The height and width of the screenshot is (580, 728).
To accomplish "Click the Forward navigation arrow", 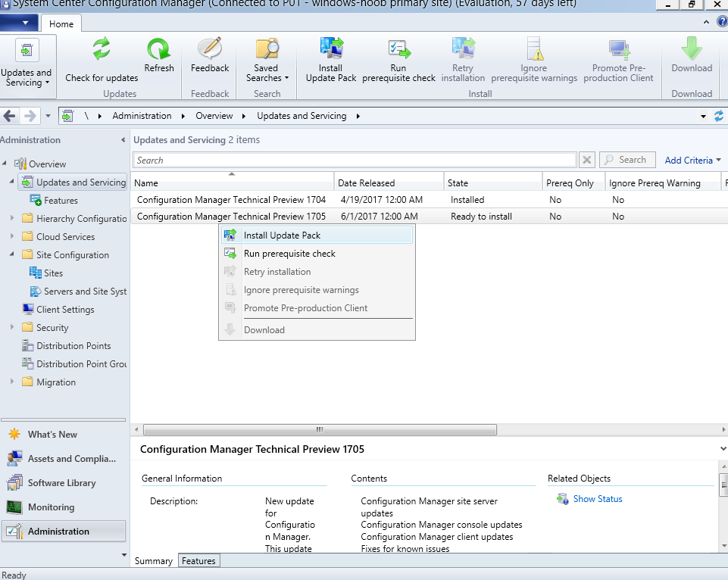I will [30, 116].
